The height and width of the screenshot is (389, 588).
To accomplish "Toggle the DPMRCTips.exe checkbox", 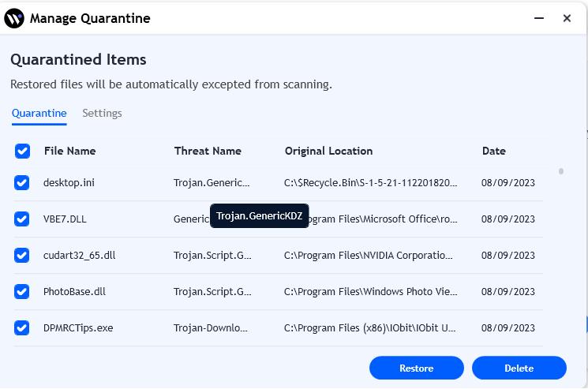I will click(22, 327).
